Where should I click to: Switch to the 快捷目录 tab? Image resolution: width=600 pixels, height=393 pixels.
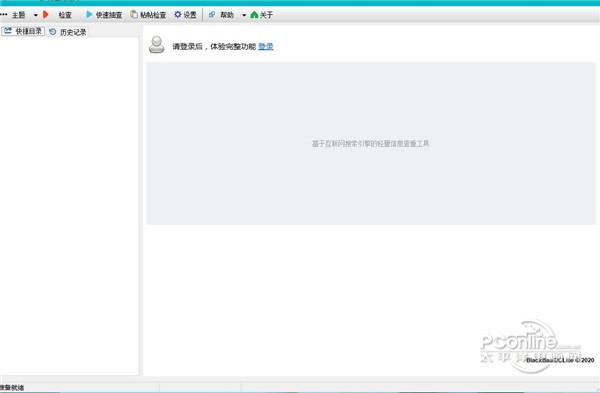click(23, 31)
